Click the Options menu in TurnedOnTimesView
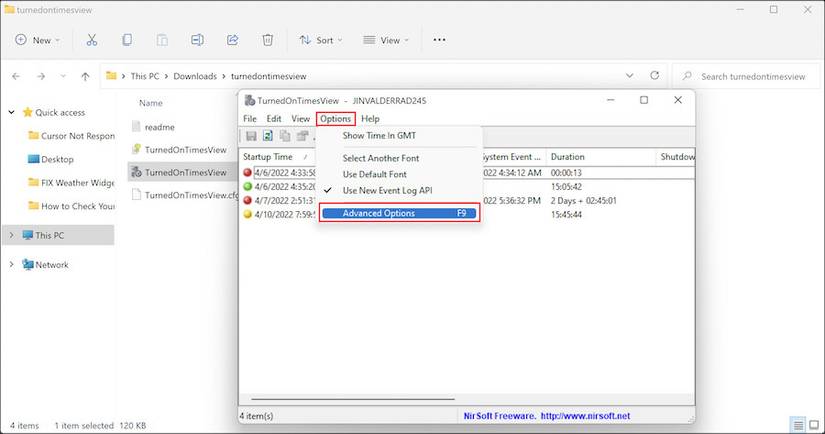This screenshot has width=825, height=434. tap(336, 119)
